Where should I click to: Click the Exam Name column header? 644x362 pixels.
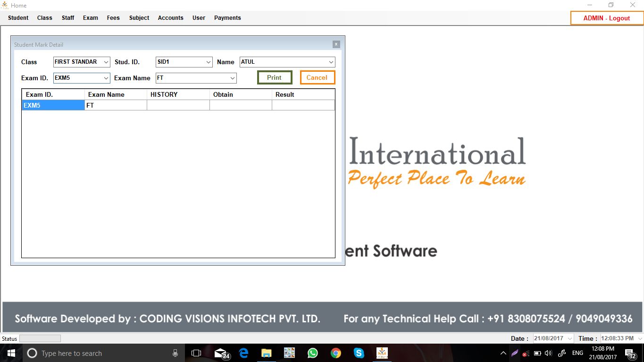click(x=116, y=94)
